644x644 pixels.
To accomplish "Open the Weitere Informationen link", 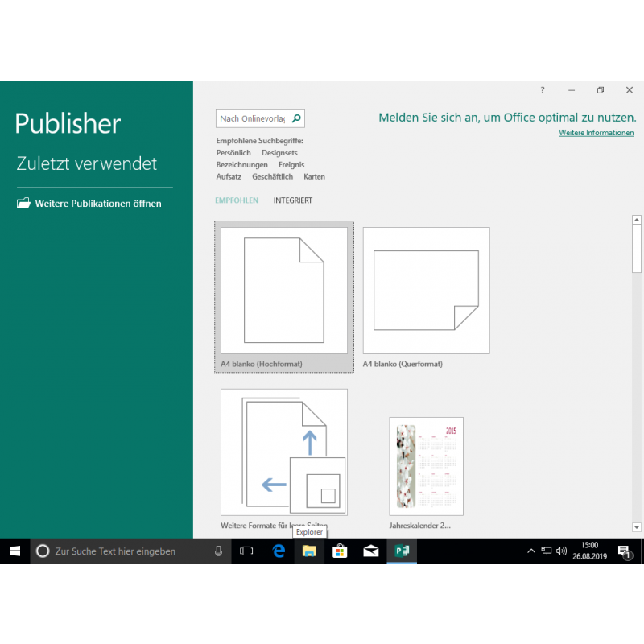I will 596,133.
